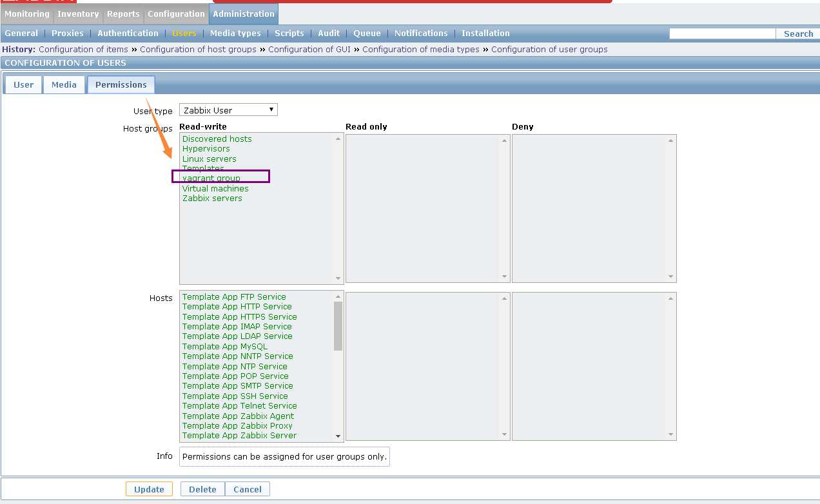
Task: Click Hosts list scrollbar thumb
Action: click(338, 326)
